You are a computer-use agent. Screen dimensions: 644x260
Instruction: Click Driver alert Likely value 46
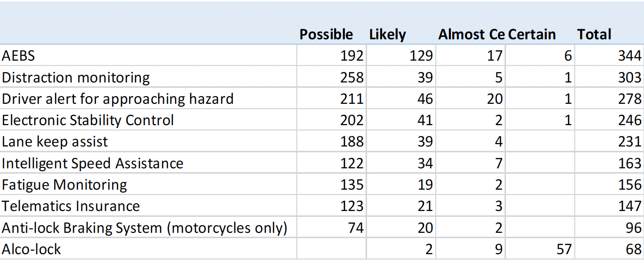coord(425,99)
